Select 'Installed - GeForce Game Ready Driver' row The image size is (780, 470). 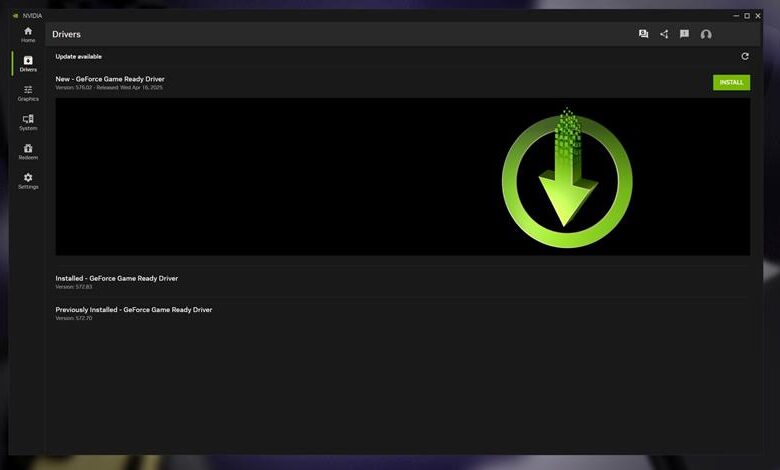point(402,282)
